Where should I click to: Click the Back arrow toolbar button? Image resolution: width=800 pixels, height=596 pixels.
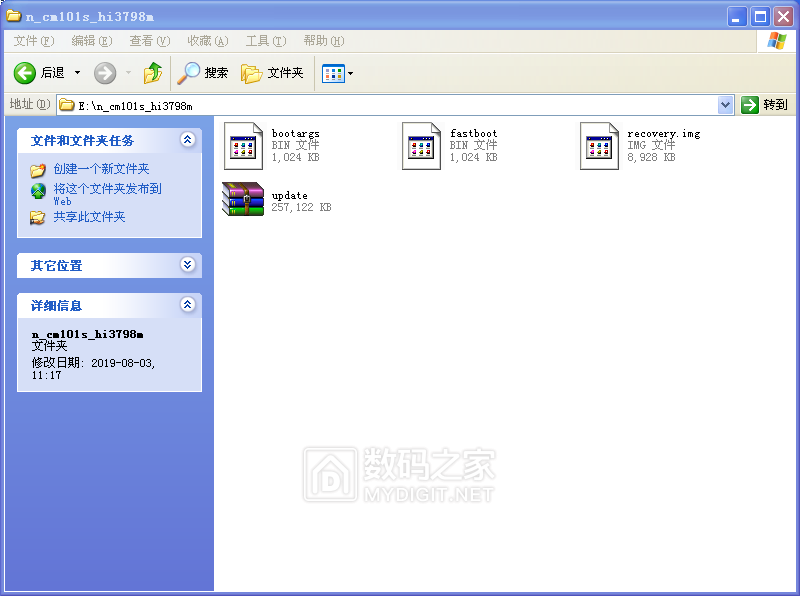tap(25, 73)
